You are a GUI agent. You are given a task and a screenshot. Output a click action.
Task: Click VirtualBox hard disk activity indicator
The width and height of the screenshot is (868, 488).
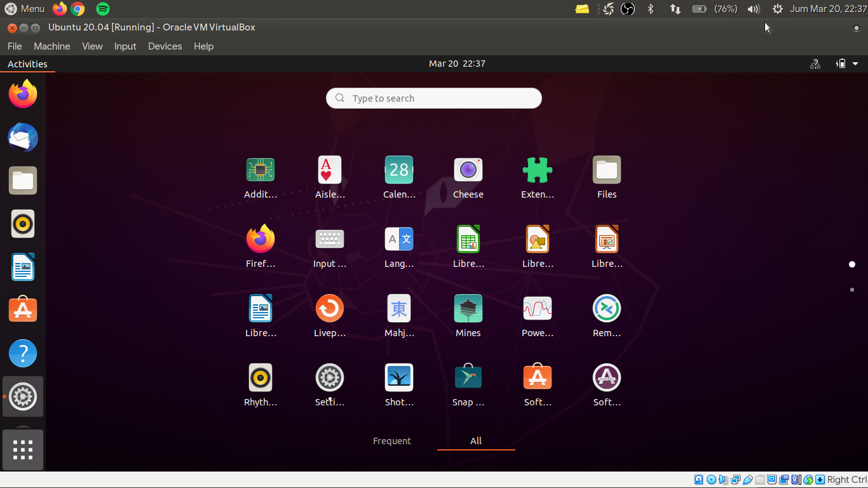pos(699,480)
